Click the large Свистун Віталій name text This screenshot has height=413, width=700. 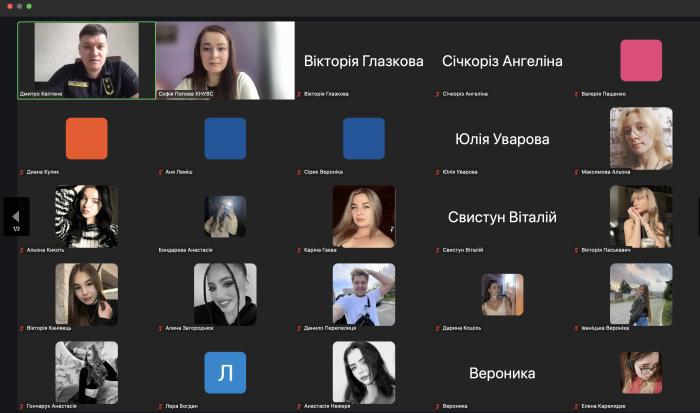[x=502, y=217]
